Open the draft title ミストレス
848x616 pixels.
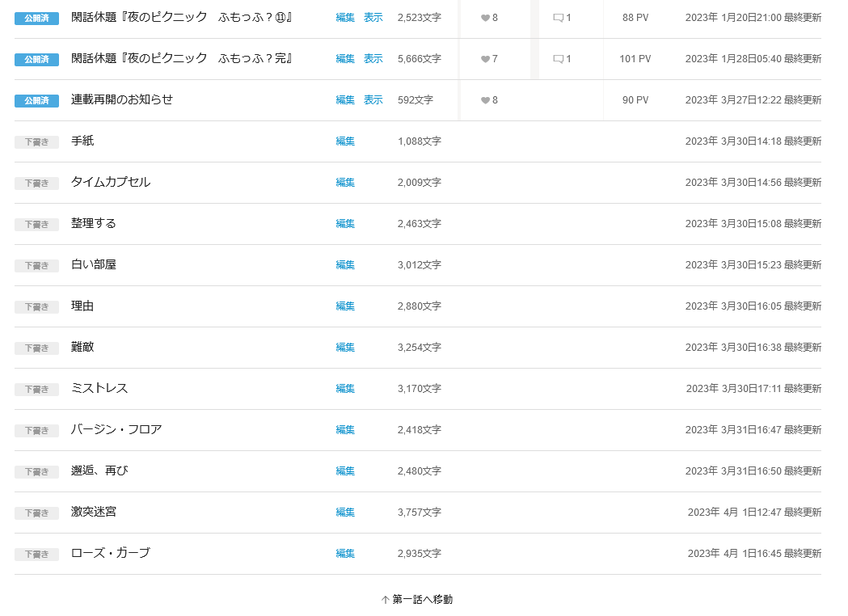99,388
